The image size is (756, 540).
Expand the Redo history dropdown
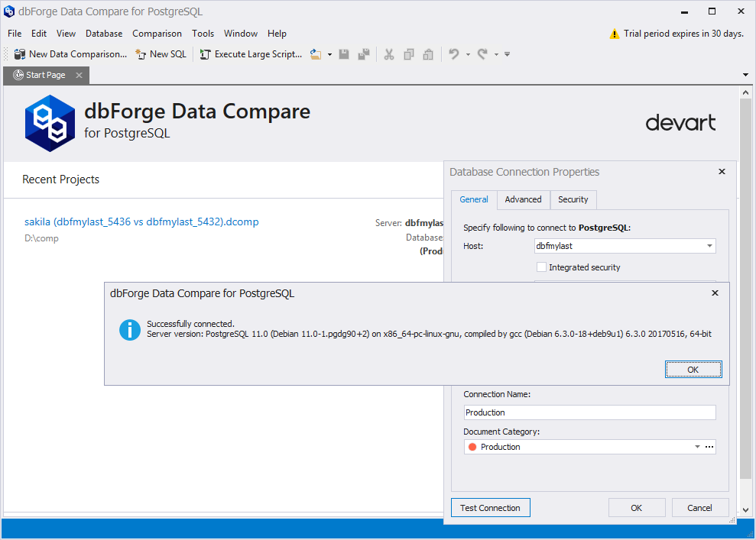pyautogui.click(x=496, y=54)
